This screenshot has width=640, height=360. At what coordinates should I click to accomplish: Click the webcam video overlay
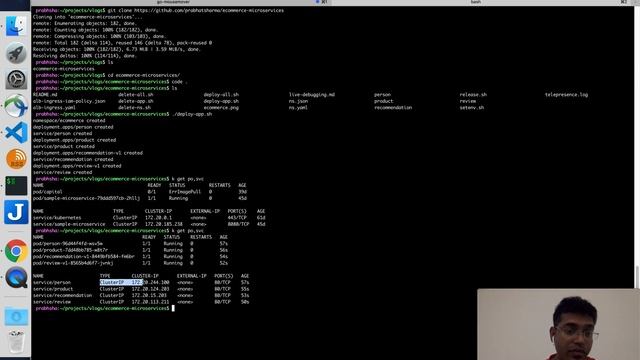pos(558,324)
